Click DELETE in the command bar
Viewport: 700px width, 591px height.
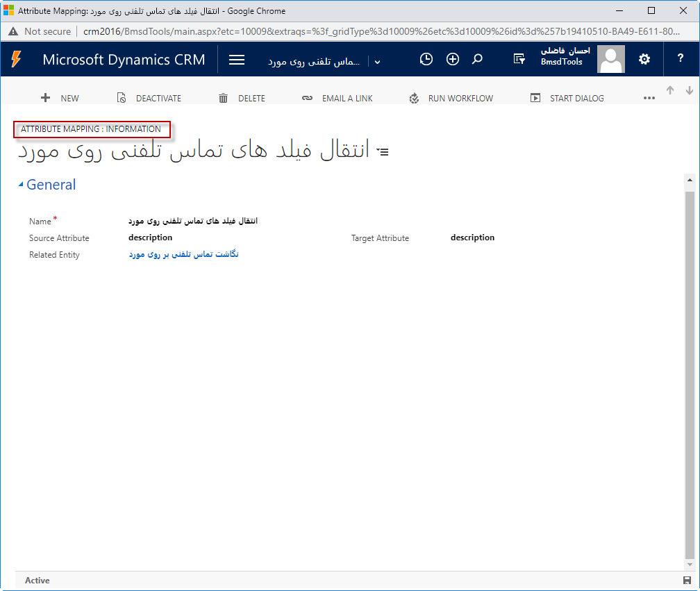(x=242, y=99)
